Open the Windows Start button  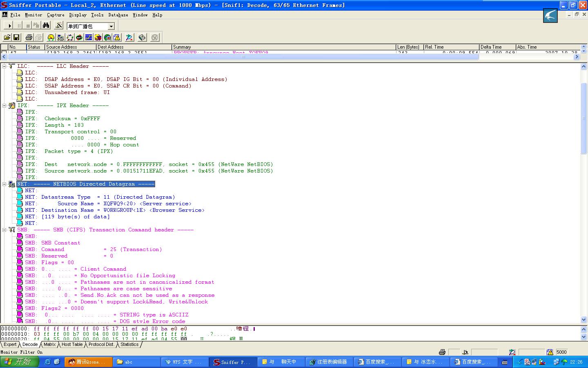(19, 362)
